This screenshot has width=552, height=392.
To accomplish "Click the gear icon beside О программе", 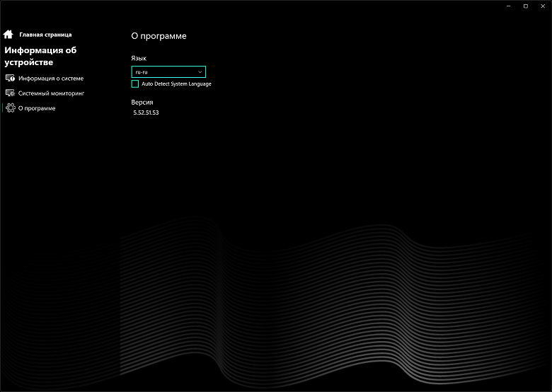I will pos(10,108).
